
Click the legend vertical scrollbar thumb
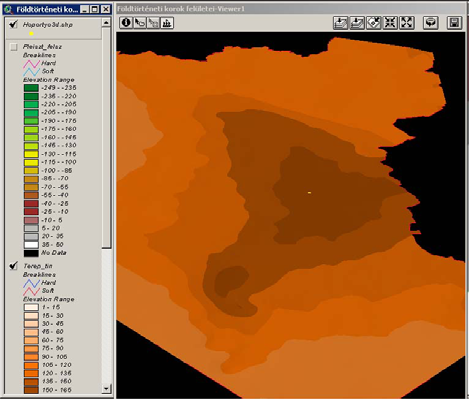[x=106, y=138]
